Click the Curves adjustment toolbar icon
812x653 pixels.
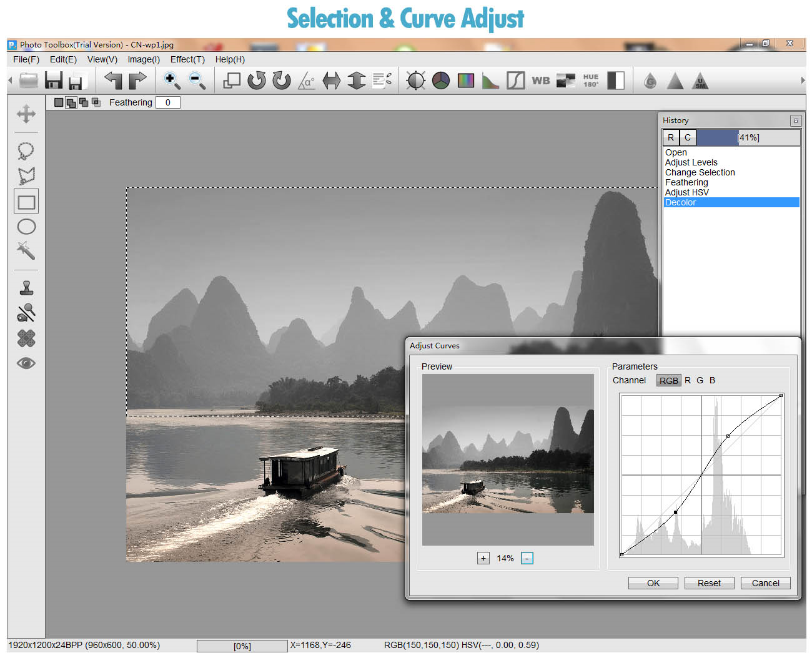click(515, 81)
